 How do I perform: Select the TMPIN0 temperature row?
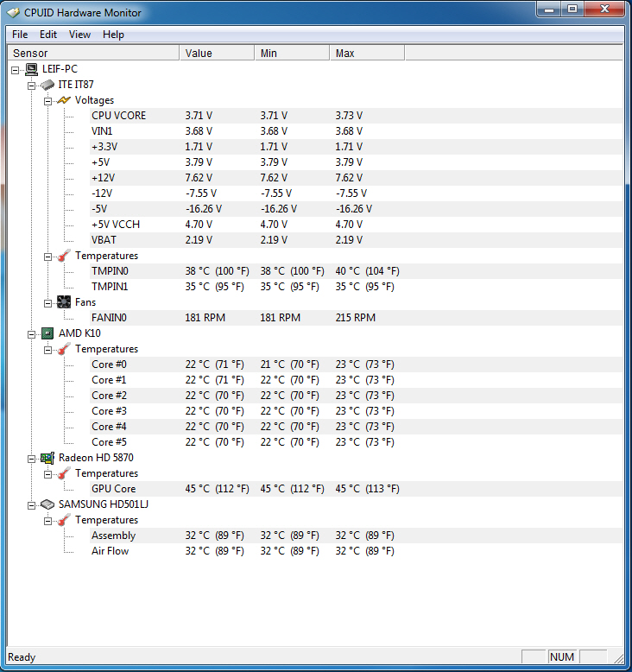[x=356, y=271]
